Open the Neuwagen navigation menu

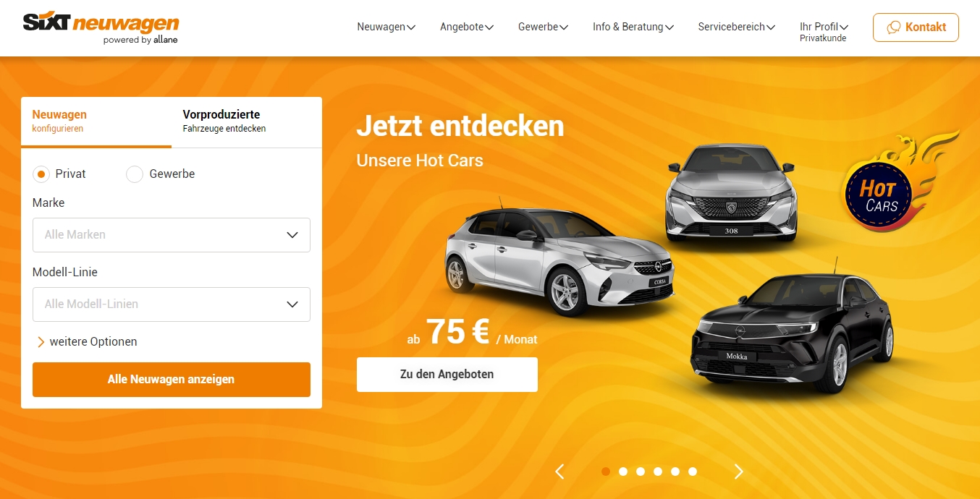[x=386, y=27]
